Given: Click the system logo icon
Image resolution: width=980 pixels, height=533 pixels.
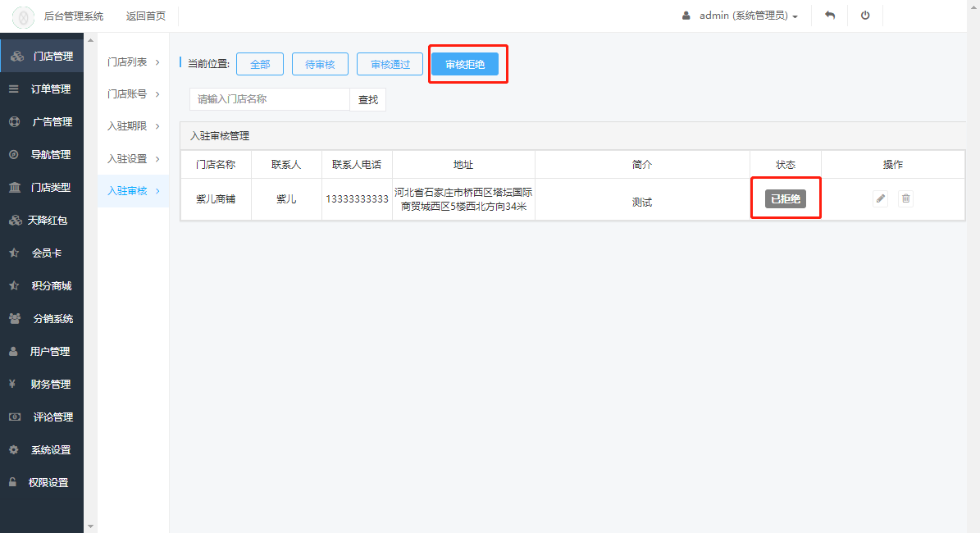Looking at the screenshot, I should click(x=23, y=17).
